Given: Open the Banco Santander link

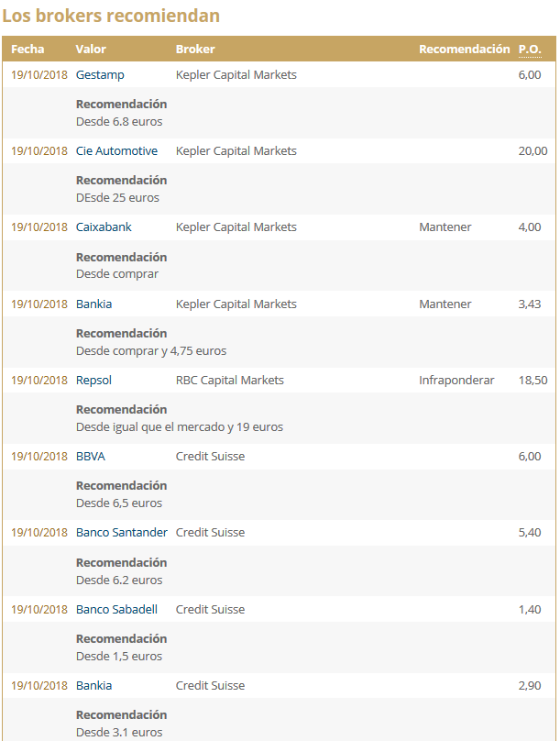Looking at the screenshot, I should pyautogui.click(x=122, y=532).
